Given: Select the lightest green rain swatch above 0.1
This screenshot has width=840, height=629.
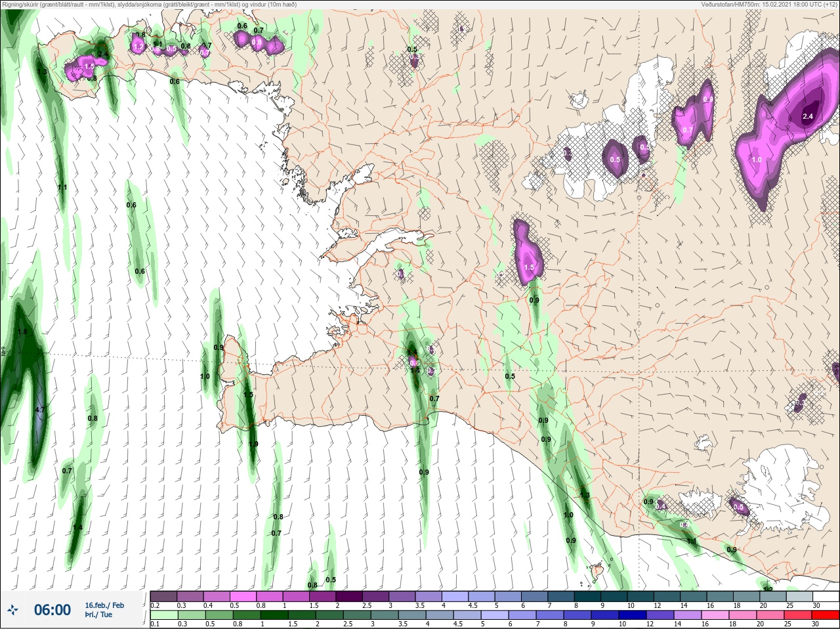Looking at the screenshot, I should click(x=163, y=615).
